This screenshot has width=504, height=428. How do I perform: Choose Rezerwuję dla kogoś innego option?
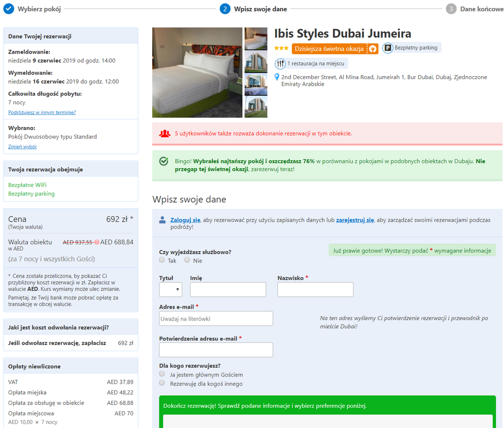[162, 383]
